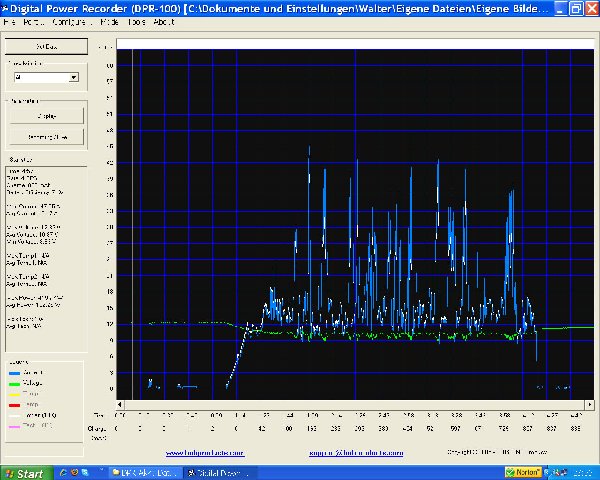Open the About menu
This screenshot has height=480, width=600.
point(163,21)
